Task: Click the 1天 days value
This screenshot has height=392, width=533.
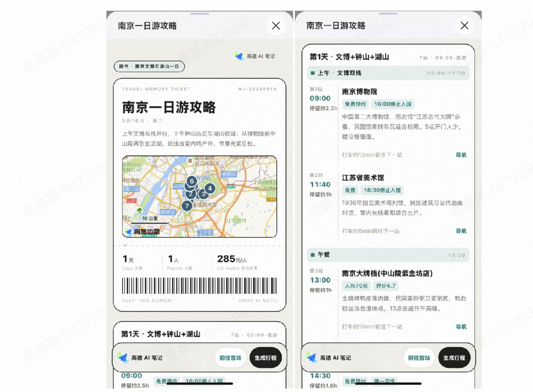Action: (x=128, y=259)
